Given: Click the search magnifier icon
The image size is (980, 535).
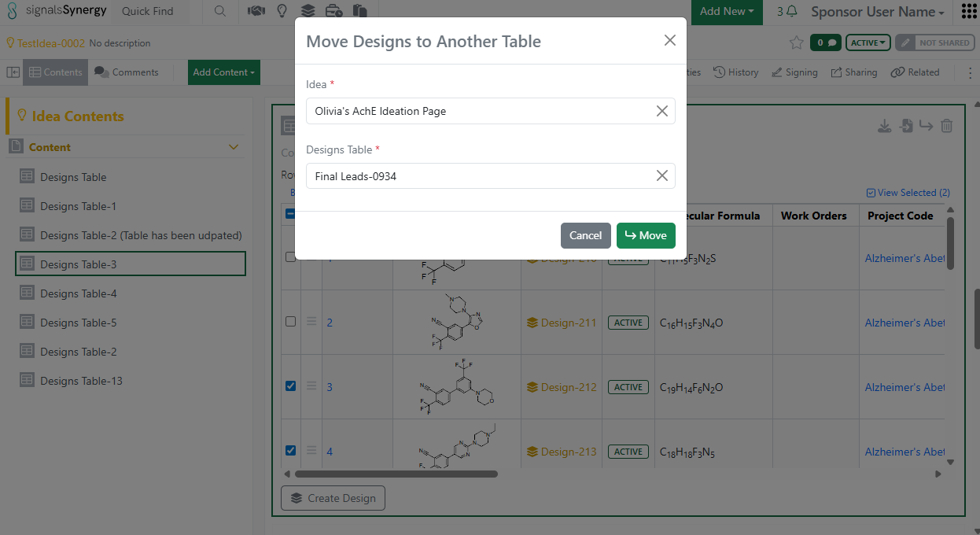Looking at the screenshot, I should 220,11.
